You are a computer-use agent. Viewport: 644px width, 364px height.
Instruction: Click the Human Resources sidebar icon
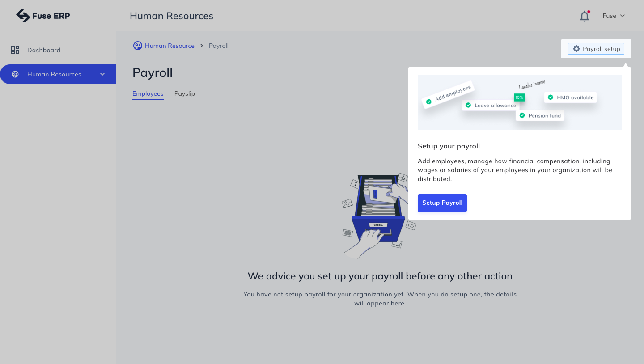click(x=15, y=74)
